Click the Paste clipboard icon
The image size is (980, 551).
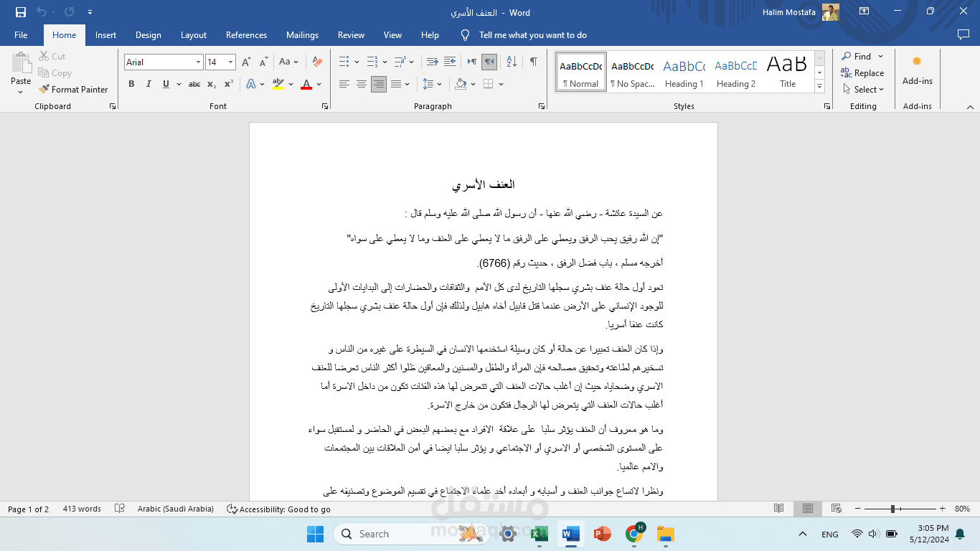pos(21,63)
